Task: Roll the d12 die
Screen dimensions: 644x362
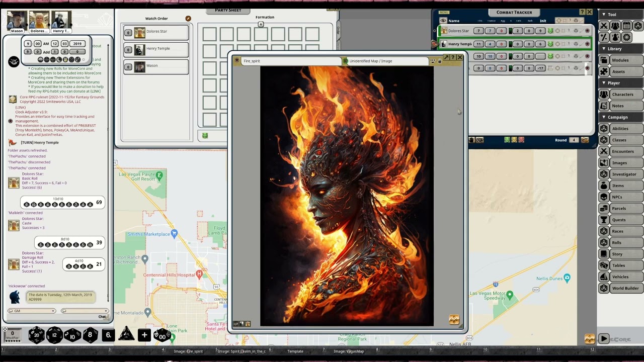Action: point(54,335)
